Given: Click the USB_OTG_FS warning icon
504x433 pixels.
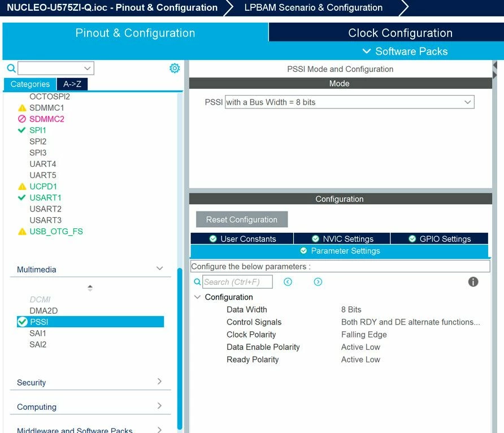Looking at the screenshot, I should (x=22, y=231).
